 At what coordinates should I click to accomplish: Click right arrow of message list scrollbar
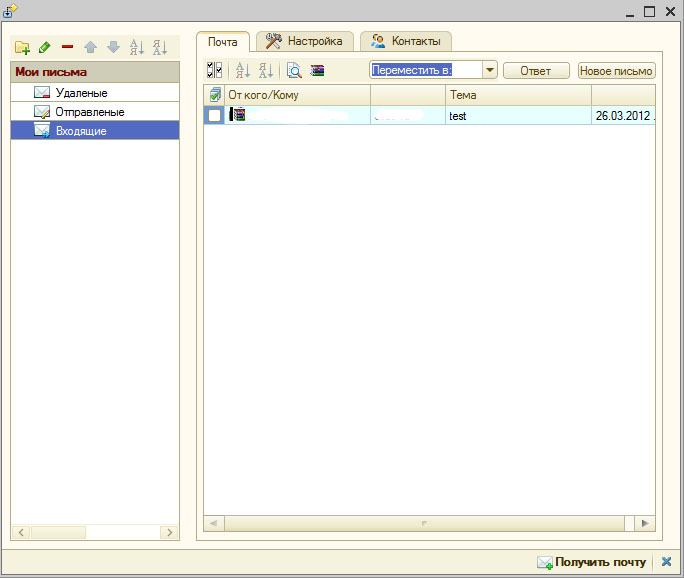click(x=645, y=523)
